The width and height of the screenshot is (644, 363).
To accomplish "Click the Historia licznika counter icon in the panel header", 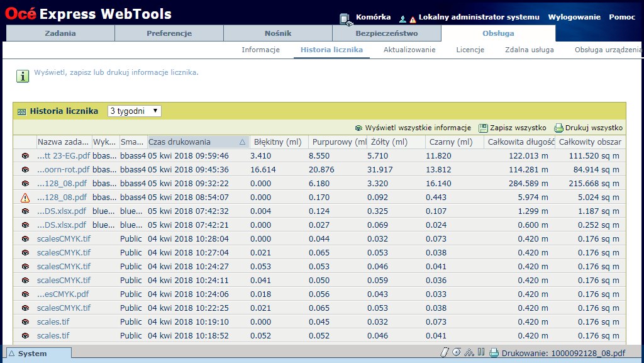I will [x=22, y=112].
